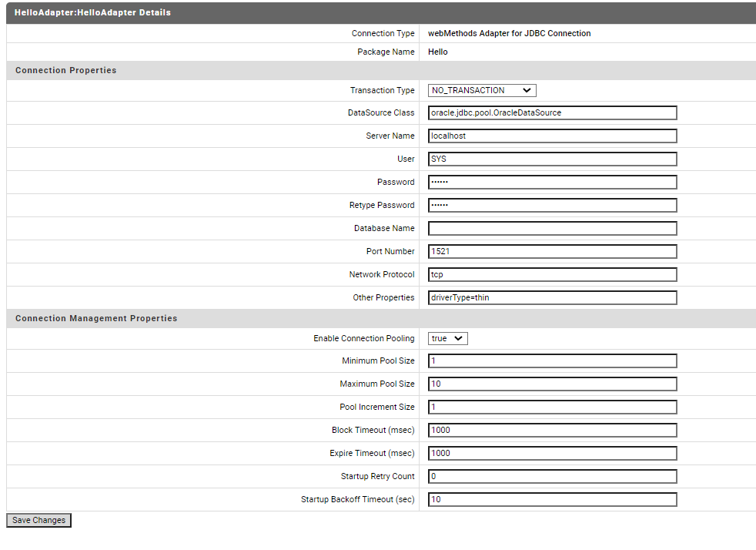Screen dimensions: 756x550
Task: Click the Block Timeout input box
Action: [x=552, y=430]
